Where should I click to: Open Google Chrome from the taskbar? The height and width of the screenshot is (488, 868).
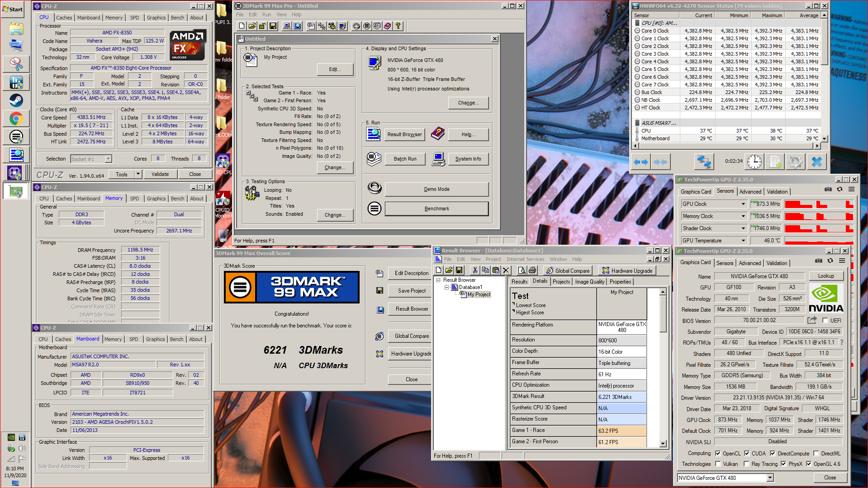coord(16,118)
